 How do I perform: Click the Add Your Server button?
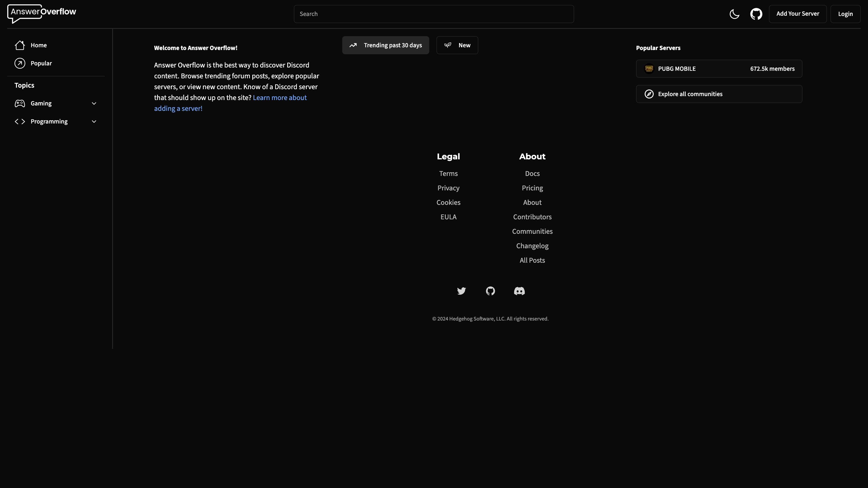[797, 14]
